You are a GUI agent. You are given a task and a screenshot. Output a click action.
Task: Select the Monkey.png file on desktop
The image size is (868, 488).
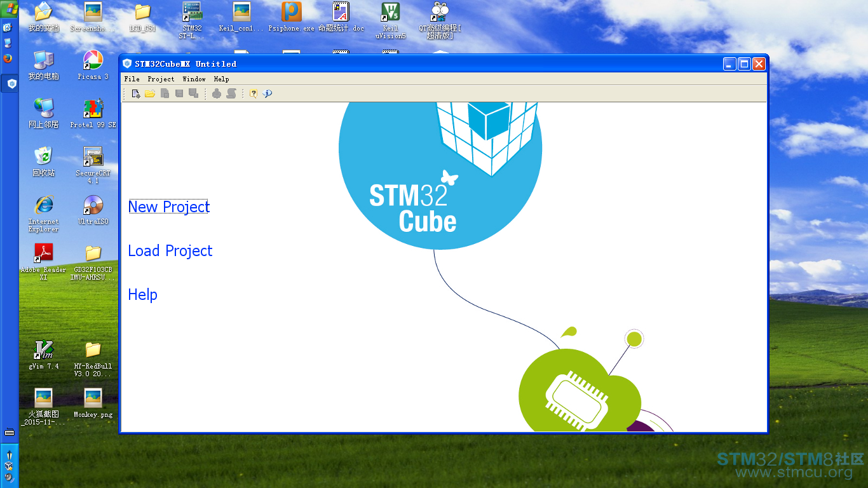point(93,403)
